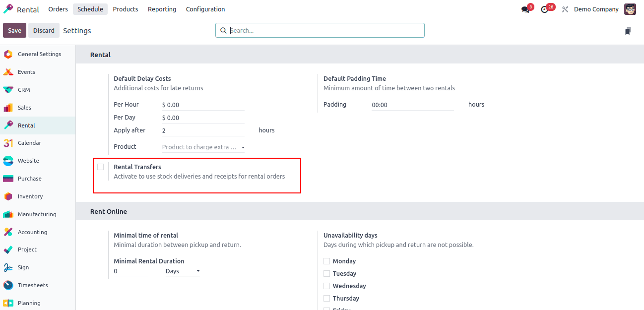The width and height of the screenshot is (644, 310).
Task: Click the Timesheets sidebar icon
Action: click(x=8, y=285)
